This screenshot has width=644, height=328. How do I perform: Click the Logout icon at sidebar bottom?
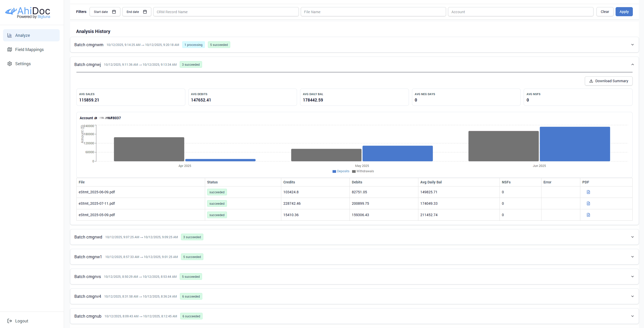10,321
